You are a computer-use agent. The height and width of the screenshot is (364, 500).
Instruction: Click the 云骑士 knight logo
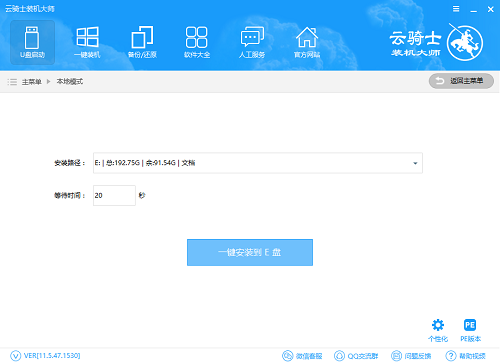point(465,43)
